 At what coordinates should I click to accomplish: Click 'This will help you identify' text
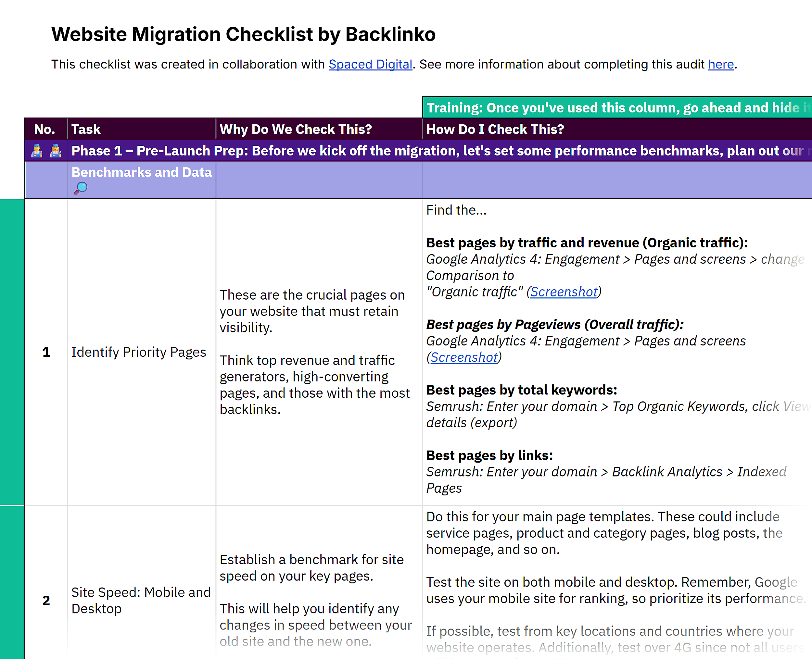tap(316, 625)
